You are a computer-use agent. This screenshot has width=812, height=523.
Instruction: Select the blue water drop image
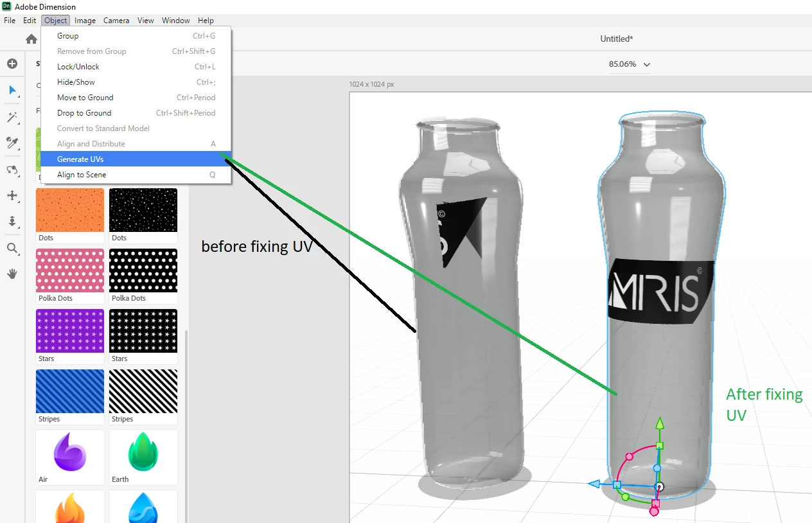click(143, 508)
